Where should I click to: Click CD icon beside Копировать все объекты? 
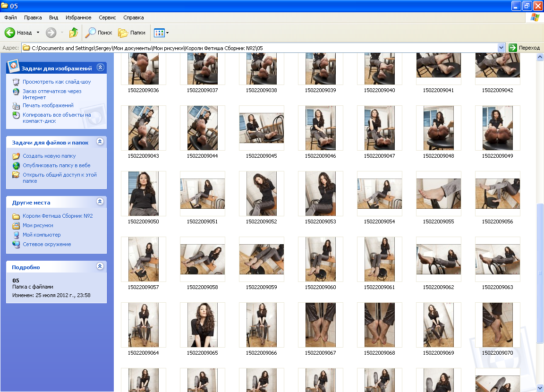click(x=16, y=115)
